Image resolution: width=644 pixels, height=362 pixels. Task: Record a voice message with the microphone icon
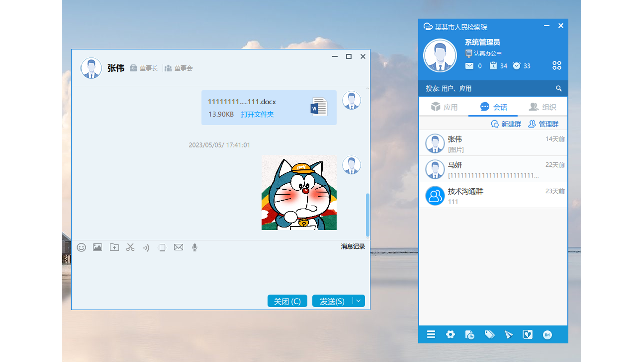(194, 247)
